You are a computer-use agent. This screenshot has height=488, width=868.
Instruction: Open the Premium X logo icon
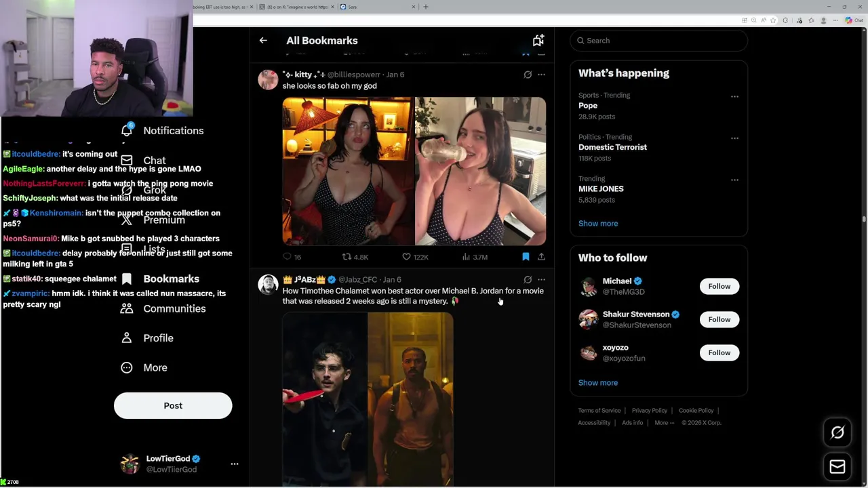coord(127,220)
